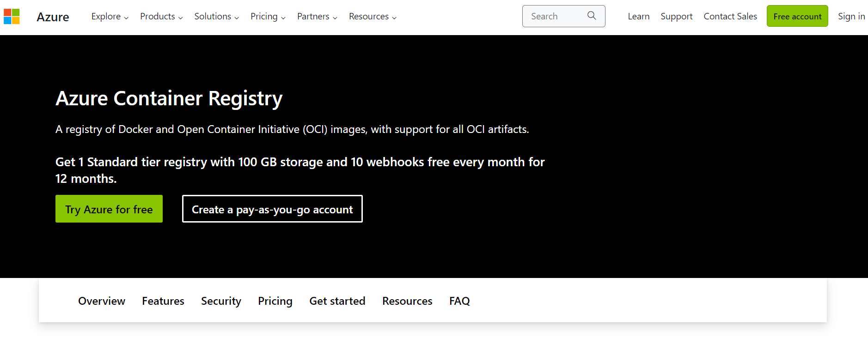Click the Azure Container Registry heading
The image size is (868, 344).
click(x=169, y=98)
